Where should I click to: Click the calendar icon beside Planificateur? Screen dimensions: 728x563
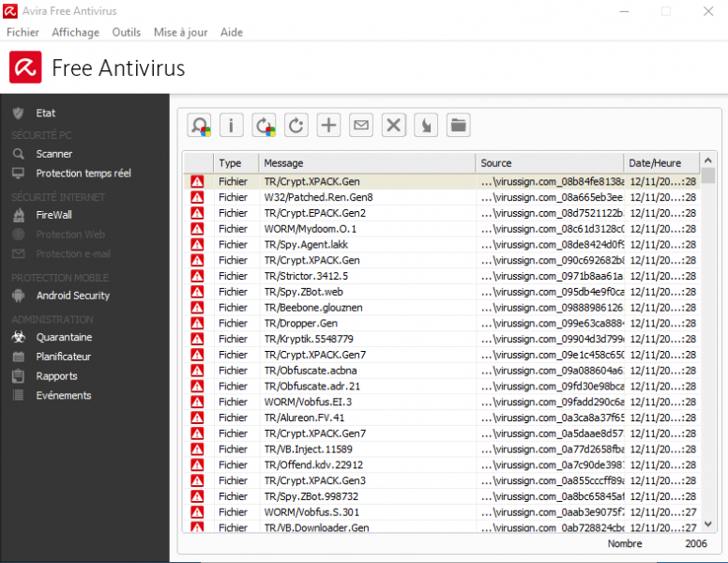tap(18, 357)
